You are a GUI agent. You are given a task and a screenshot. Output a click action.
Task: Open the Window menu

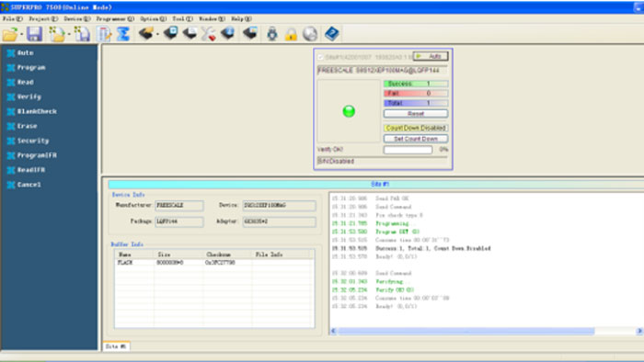[212, 19]
